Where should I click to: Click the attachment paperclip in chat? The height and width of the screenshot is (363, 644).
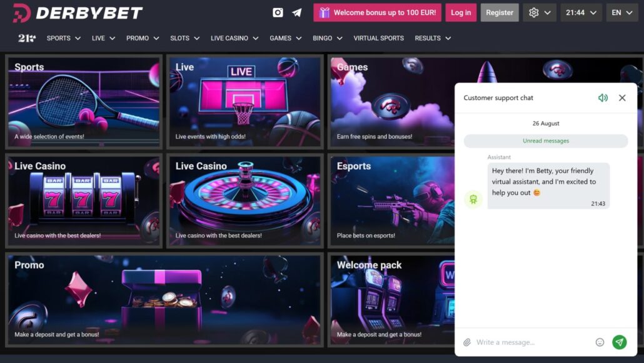(467, 342)
